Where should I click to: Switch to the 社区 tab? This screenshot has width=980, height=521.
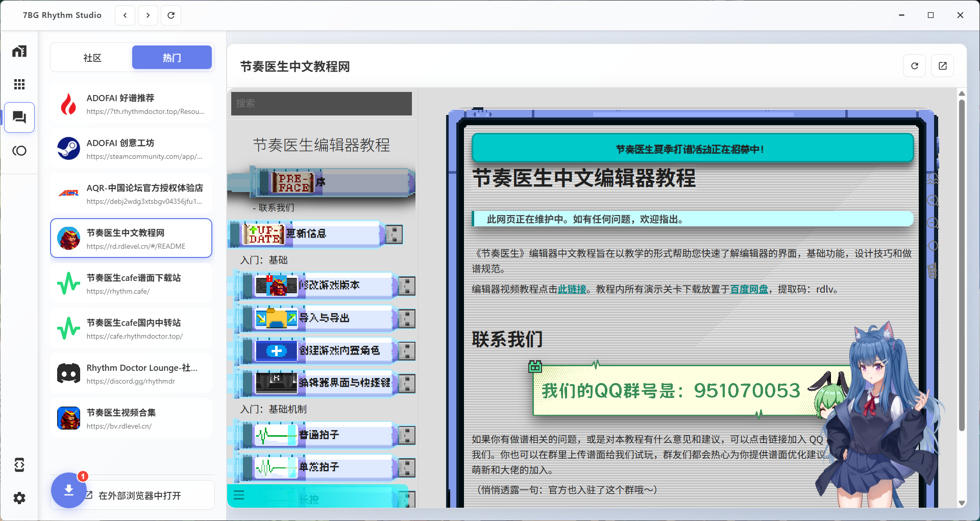tap(91, 57)
